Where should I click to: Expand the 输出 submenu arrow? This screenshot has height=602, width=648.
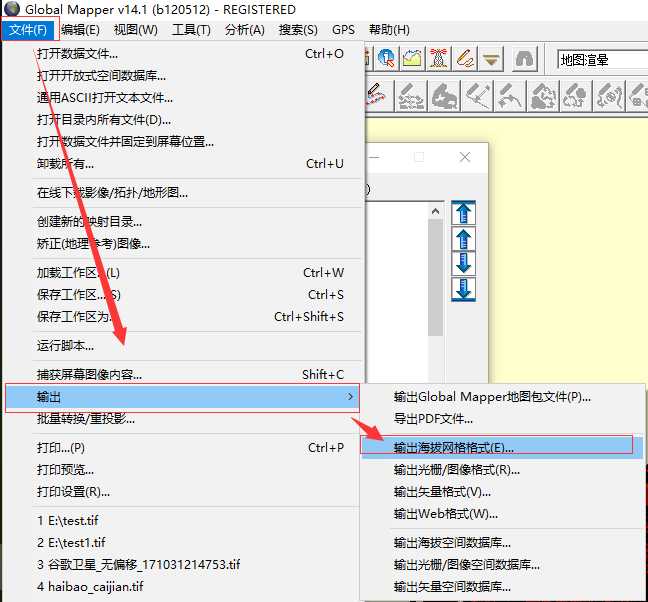(x=350, y=397)
